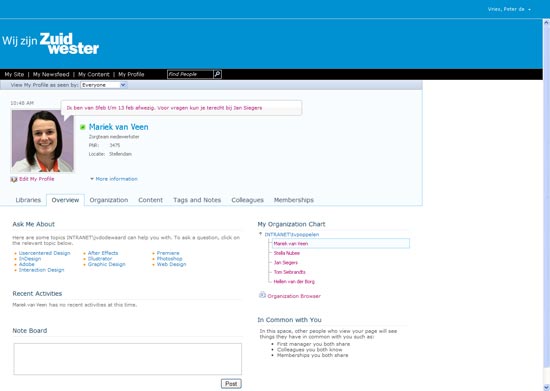The image size is (550, 391).
Task: Open the Usercentered Design topic link
Action: (x=45, y=253)
